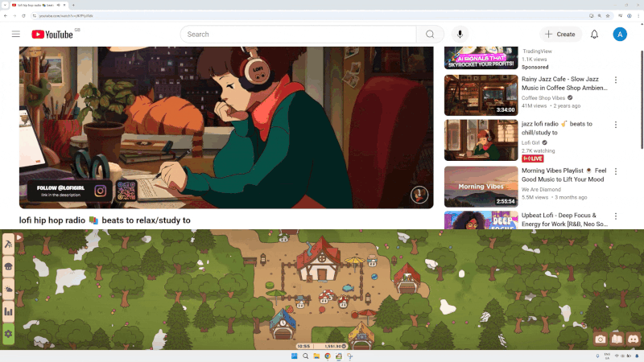Open the YouTube hamburger guide menu
Screen dimensions: 644x362
(x=15, y=34)
